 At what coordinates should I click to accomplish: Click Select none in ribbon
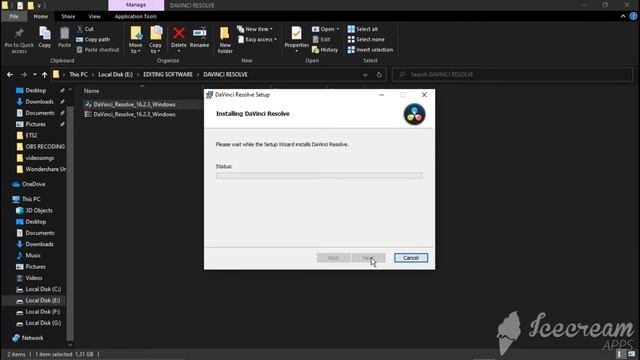coord(366,40)
